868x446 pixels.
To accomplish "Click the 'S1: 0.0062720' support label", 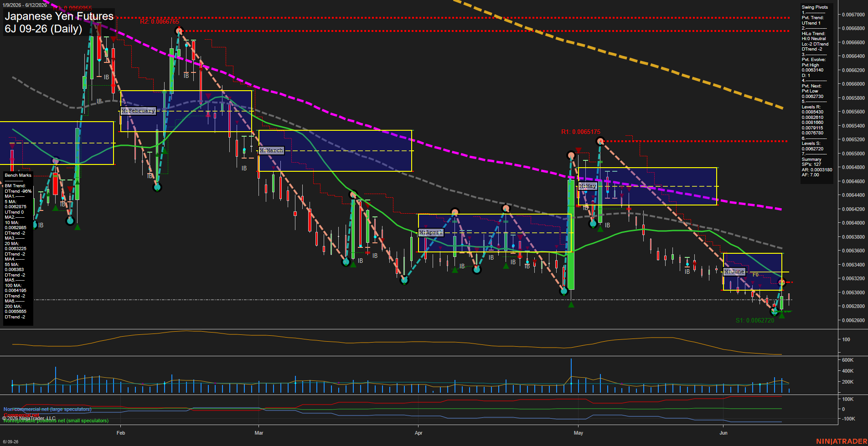I will [x=755, y=320].
